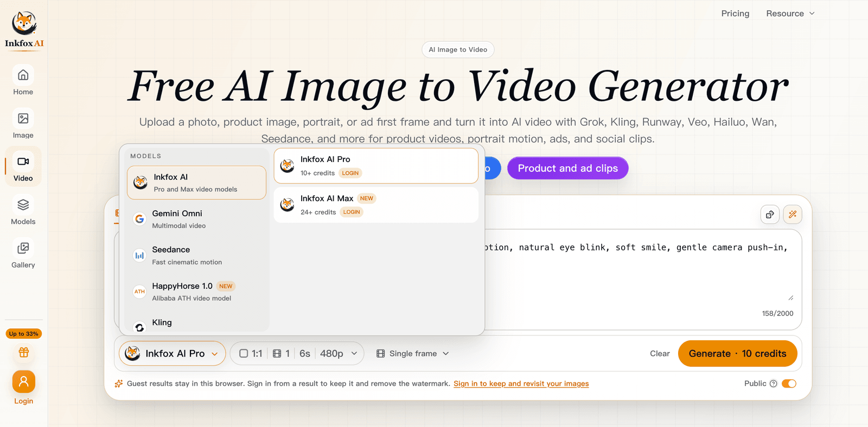Image resolution: width=868 pixels, height=427 pixels.
Task: Click the 'Up to 33%' badge
Action: [24, 334]
